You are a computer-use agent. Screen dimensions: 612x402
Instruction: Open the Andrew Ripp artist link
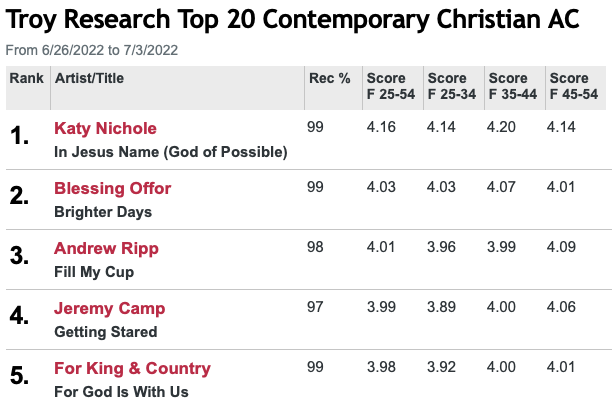(x=106, y=248)
